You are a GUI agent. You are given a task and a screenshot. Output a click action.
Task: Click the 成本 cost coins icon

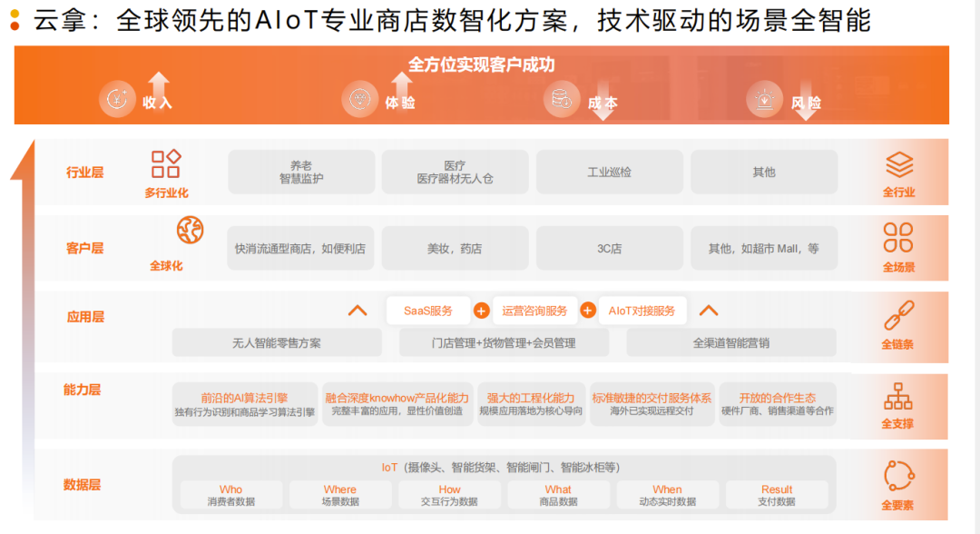562,99
